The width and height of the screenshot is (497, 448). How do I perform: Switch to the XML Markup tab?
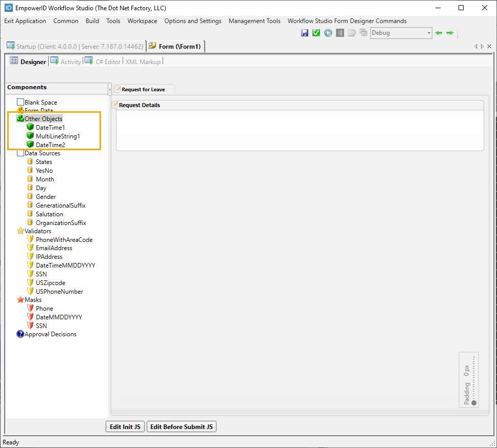143,62
